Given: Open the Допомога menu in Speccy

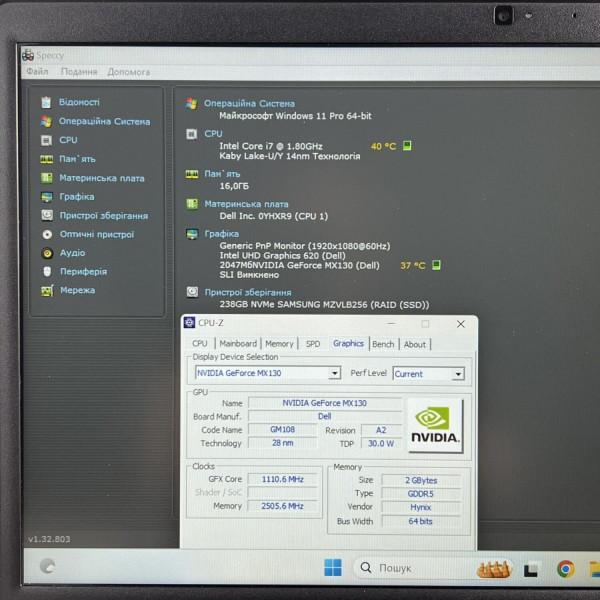Looking at the screenshot, I should [x=129, y=72].
